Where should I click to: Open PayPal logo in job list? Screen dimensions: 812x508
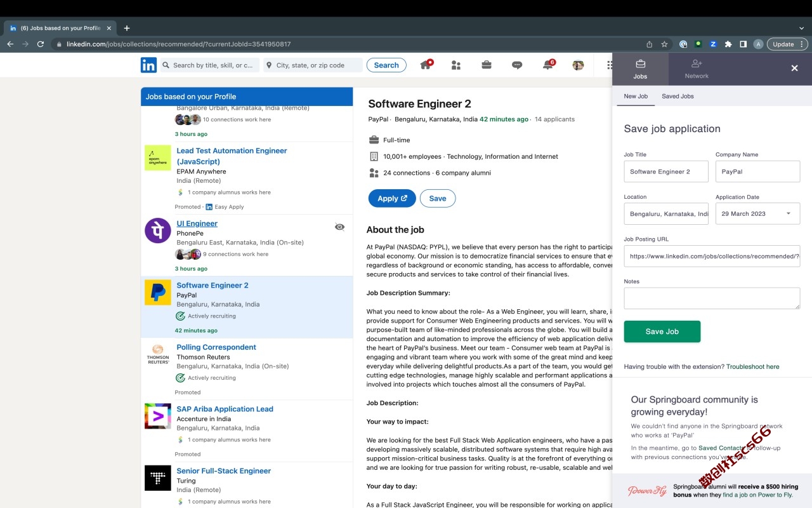tap(158, 291)
